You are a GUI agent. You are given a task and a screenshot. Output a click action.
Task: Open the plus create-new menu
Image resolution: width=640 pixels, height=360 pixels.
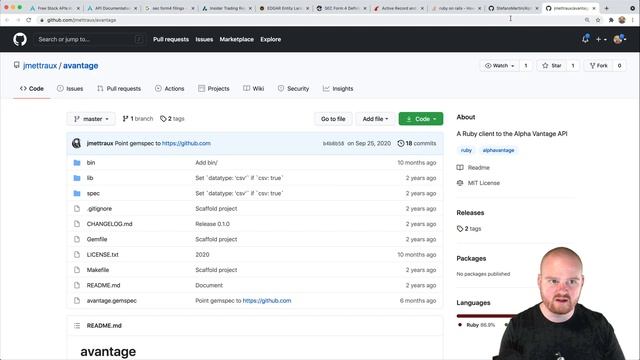601,40
